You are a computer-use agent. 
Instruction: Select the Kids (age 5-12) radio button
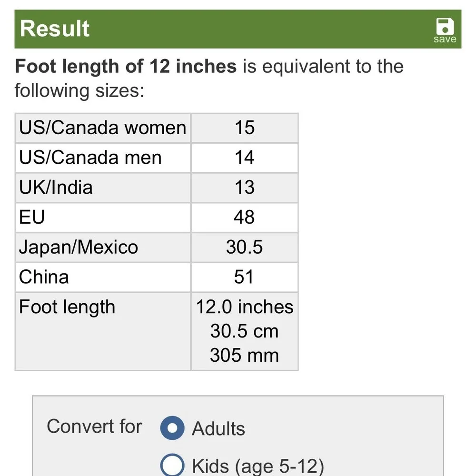click(172, 466)
